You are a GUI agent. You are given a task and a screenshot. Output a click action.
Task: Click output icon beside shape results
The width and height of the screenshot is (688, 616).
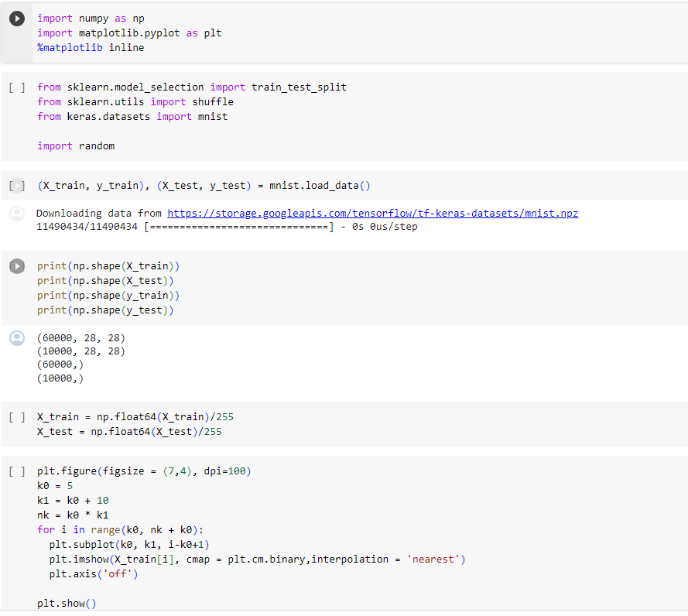pos(17,338)
